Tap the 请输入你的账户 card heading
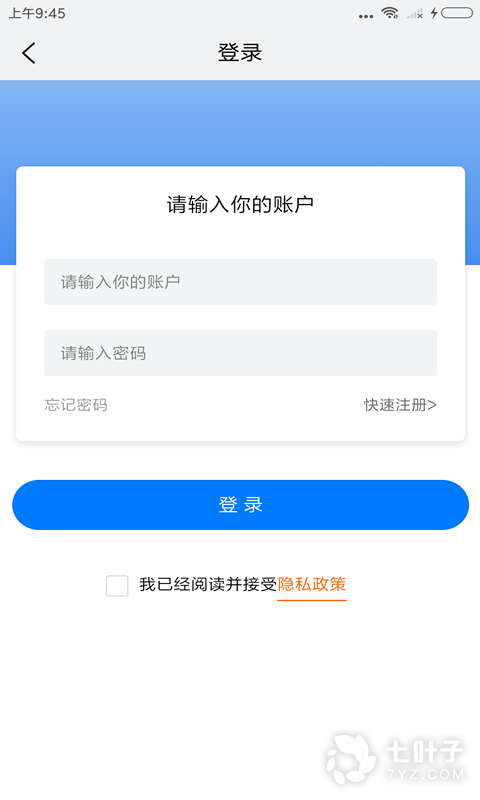The height and width of the screenshot is (800, 480). tap(240, 205)
